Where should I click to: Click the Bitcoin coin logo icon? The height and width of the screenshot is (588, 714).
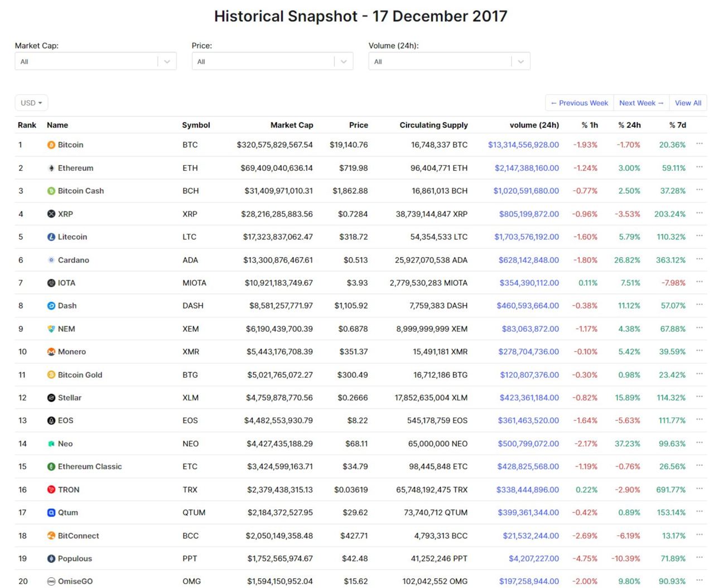click(51, 145)
